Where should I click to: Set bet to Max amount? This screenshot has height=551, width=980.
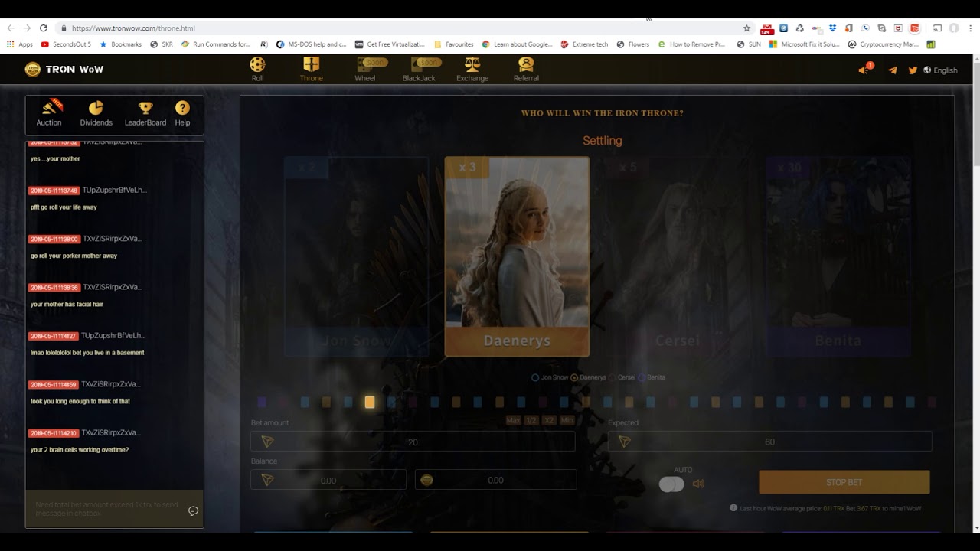click(x=514, y=421)
